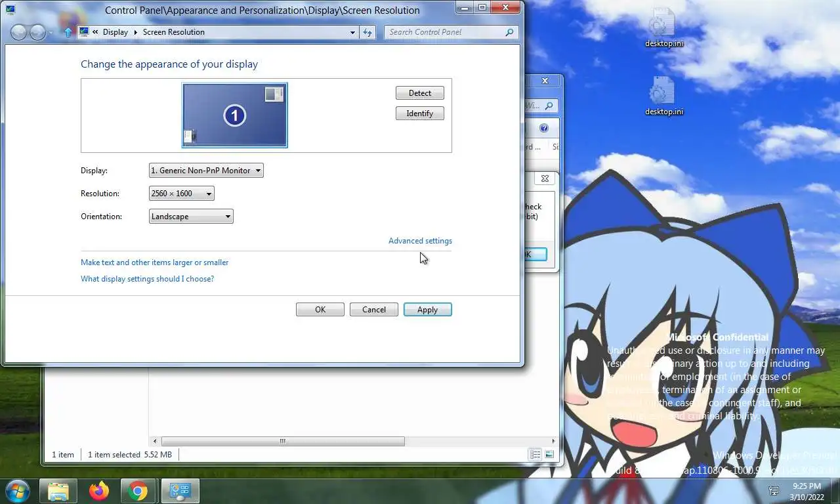This screenshot has width=840, height=504.
Task: Click the Forward navigation arrow
Action: coord(38,32)
